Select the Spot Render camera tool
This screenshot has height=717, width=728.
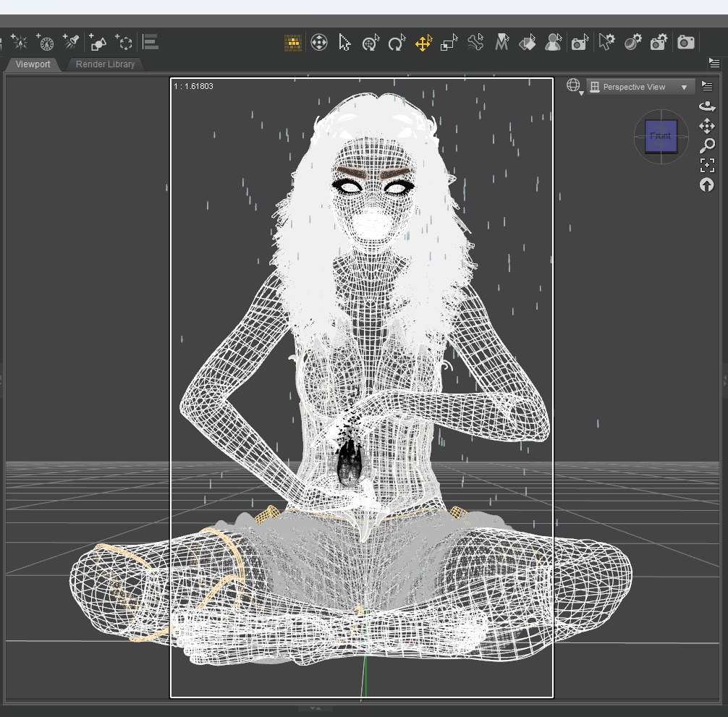(580, 43)
